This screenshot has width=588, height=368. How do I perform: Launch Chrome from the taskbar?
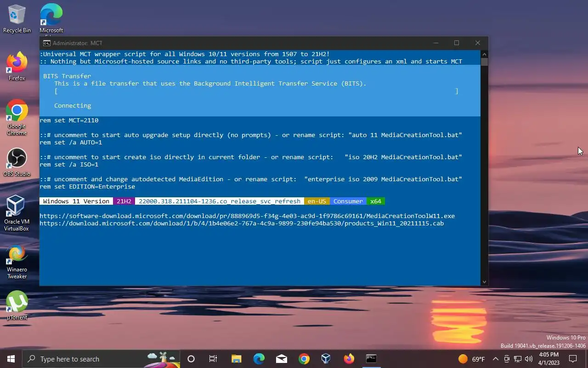(x=304, y=359)
